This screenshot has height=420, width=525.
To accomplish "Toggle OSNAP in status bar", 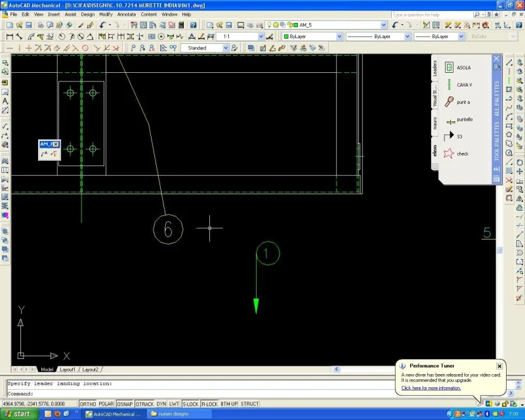I will coord(125,404).
